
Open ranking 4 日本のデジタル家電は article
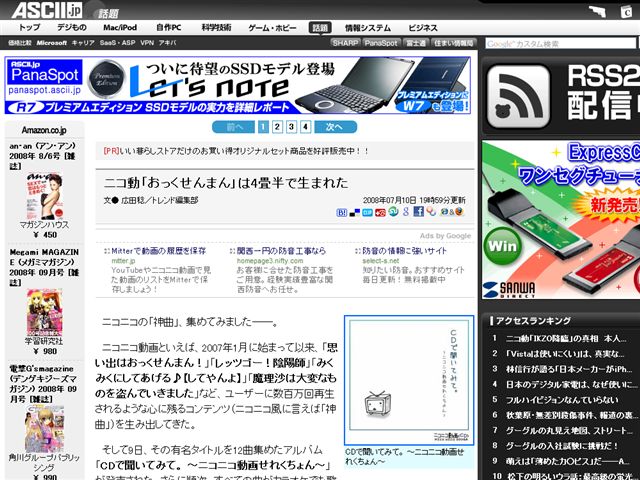click(571, 384)
